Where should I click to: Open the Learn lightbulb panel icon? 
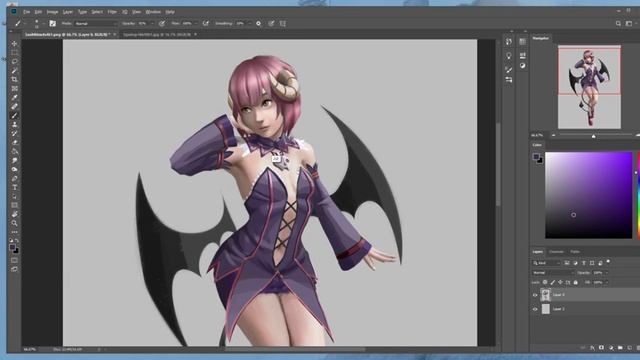click(x=509, y=56)
